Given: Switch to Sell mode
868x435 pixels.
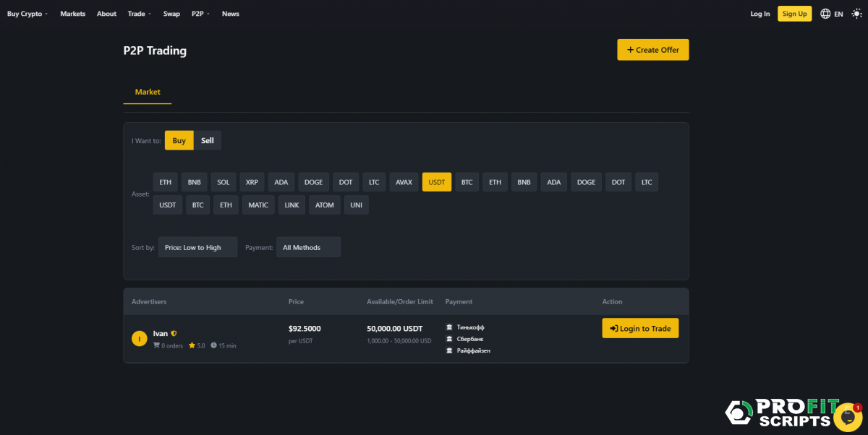Looking at the screenshot, I should pyautogui.click(x=208, y=141).
